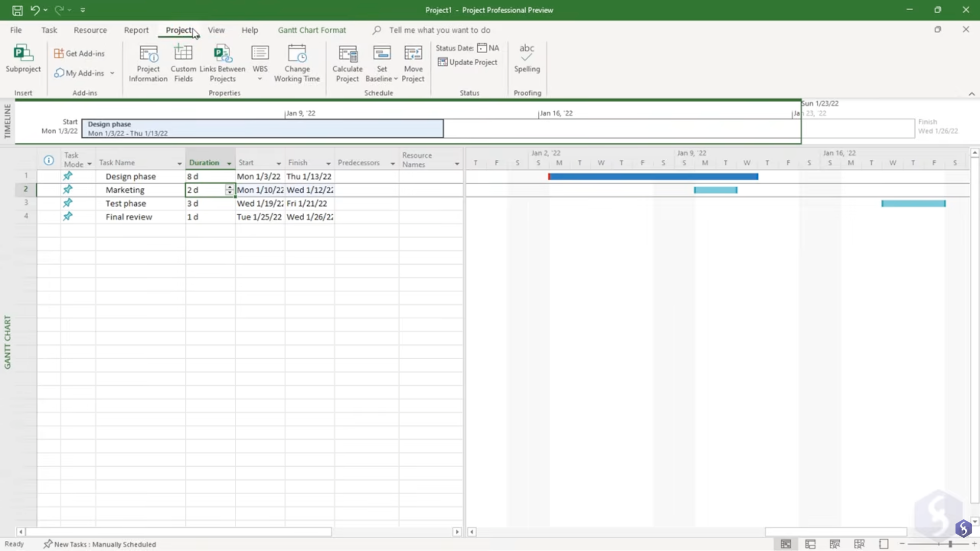Switch to Gantt Chart view button in status bar
The image size is (980, 551).
[x=786, y=544]
